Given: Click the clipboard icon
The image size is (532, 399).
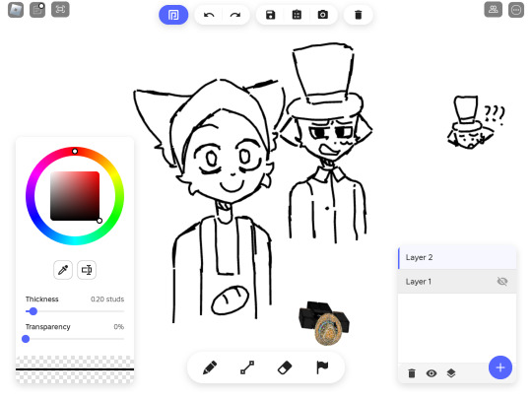Looking at the screenshot, I should (297, 15).
